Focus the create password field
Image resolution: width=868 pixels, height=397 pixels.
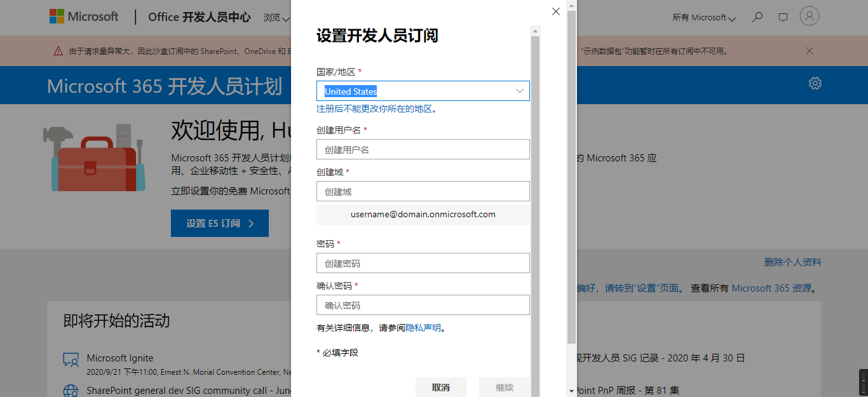click(423, 263)
